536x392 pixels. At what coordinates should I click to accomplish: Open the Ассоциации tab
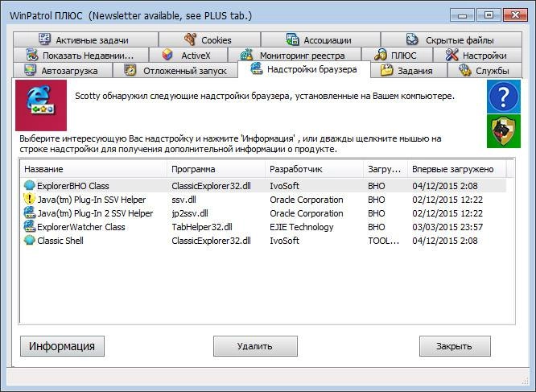pyautogui.click(x=320, y=39)
